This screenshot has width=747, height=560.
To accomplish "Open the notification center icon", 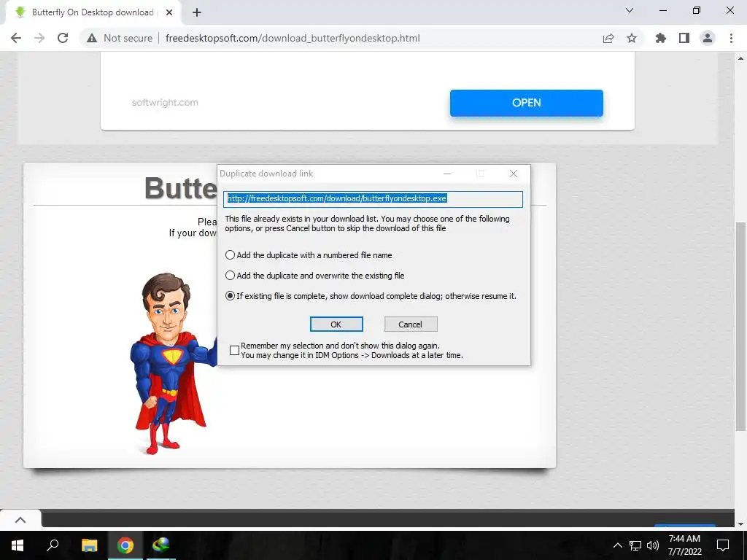I will pos(723,545).
